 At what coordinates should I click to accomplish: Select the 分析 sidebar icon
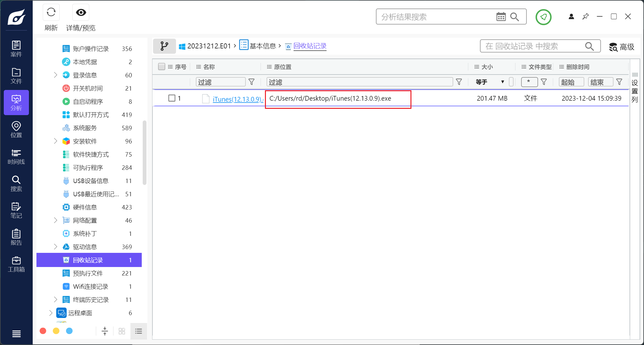pos(16,103)
